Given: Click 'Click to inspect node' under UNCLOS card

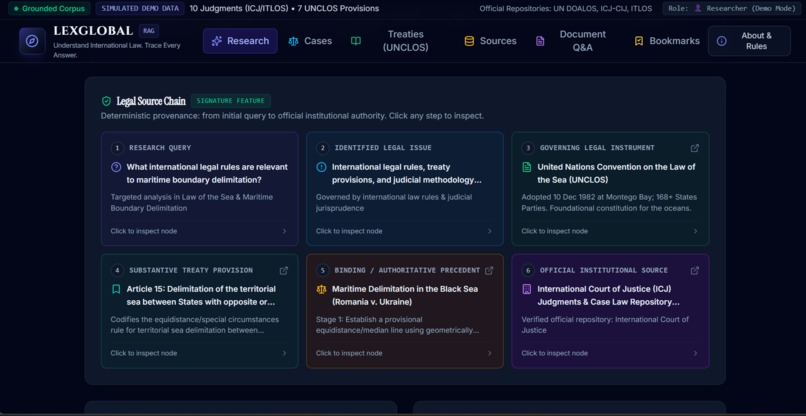Looking at the screenshot, I should click(x=555, y=231).
